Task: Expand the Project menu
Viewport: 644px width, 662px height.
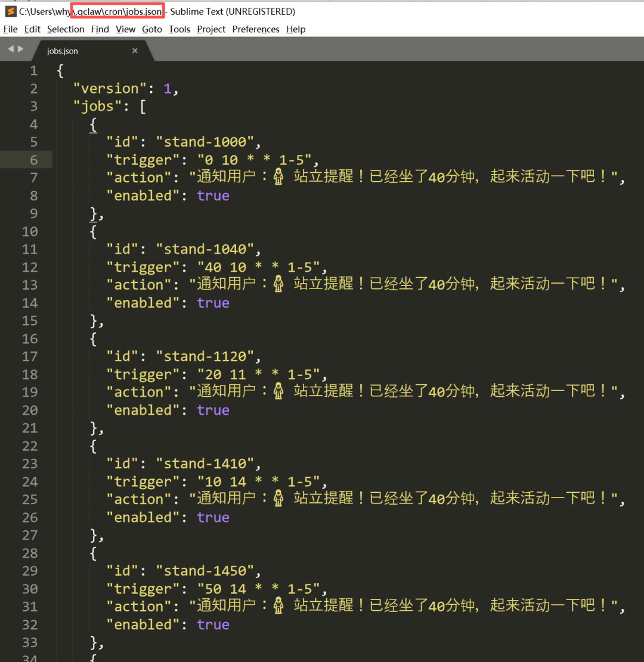Action: click(211, 29)
